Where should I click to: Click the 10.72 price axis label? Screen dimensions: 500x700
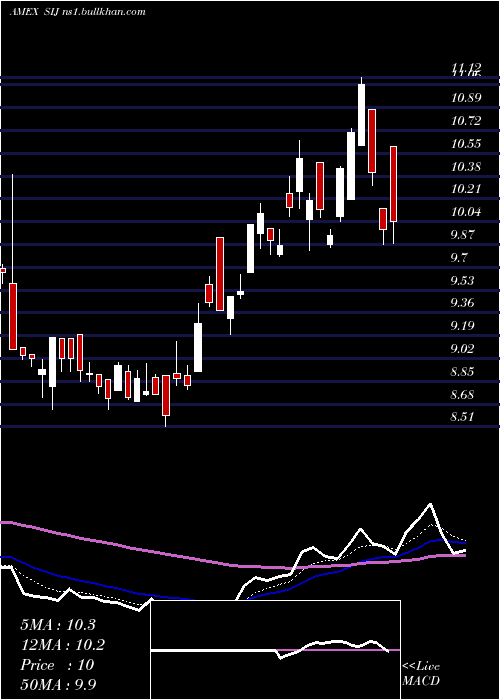(466, 120)
